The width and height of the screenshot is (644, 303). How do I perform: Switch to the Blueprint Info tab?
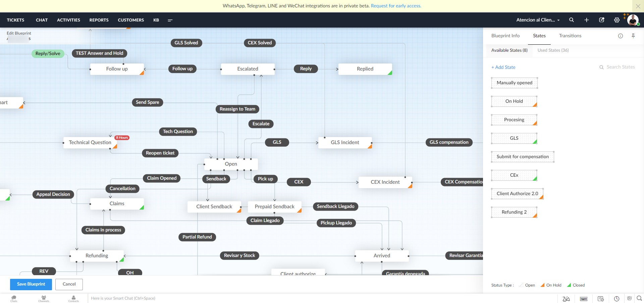pos(505,36)
